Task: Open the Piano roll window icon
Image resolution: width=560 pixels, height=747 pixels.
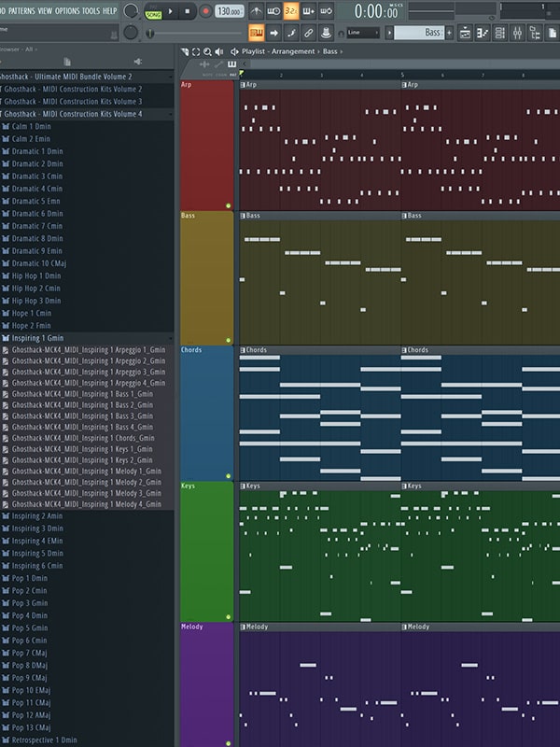Action: (483, 33)
